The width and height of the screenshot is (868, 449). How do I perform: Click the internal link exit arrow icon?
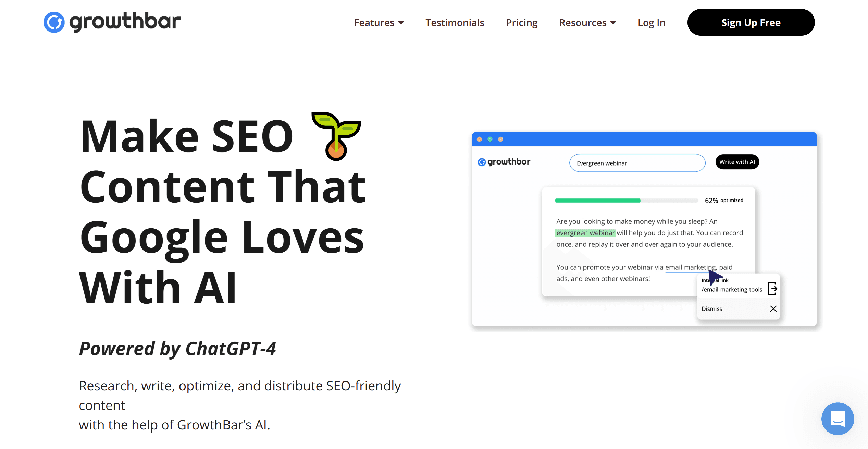click(772, 289)
